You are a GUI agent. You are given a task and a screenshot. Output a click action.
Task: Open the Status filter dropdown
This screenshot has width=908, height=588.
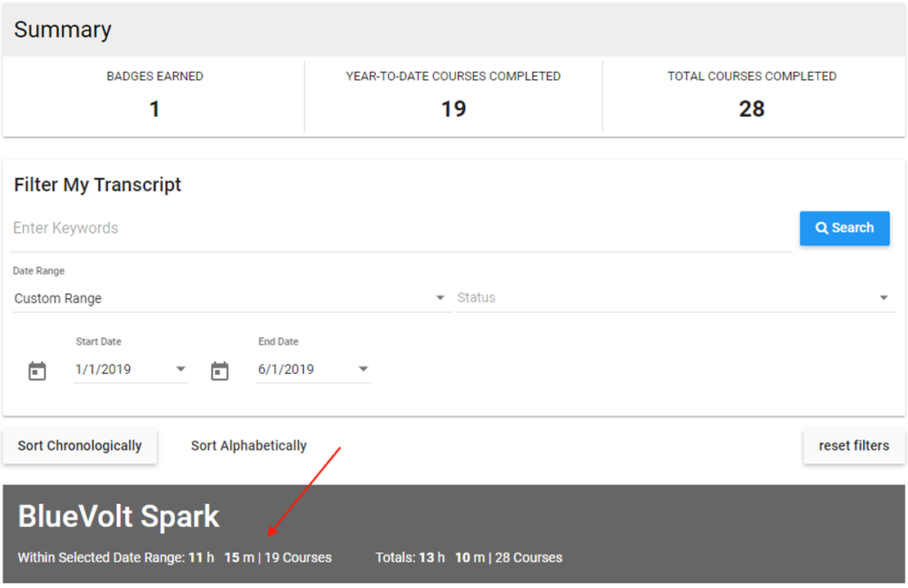[675, 298]
